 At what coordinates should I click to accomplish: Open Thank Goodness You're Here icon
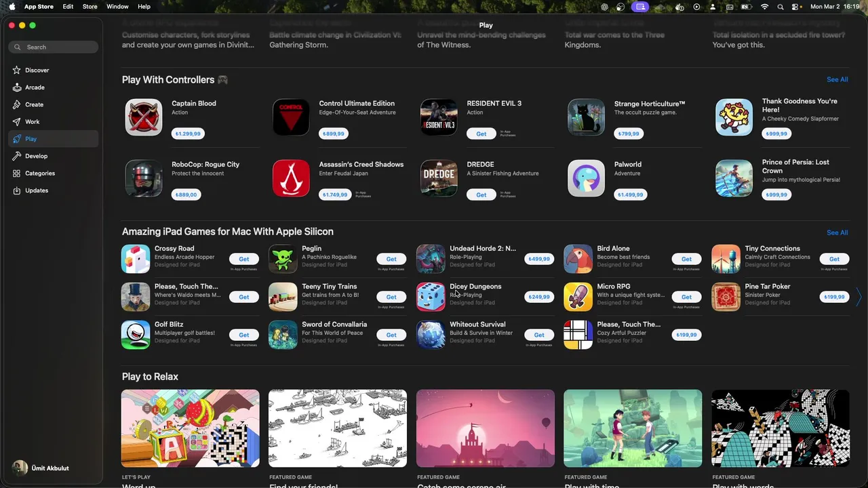coord(734,117)
